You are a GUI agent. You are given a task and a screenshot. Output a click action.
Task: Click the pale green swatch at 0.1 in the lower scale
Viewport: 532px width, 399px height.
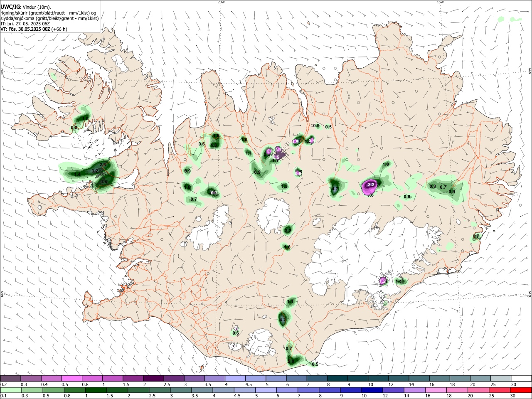click(x=10, y=390)
